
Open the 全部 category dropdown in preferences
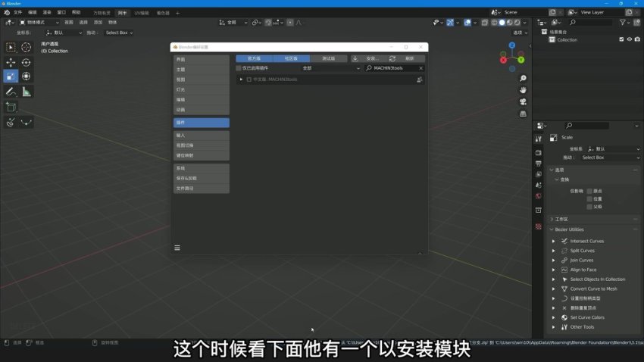click(x=331, y=68)
